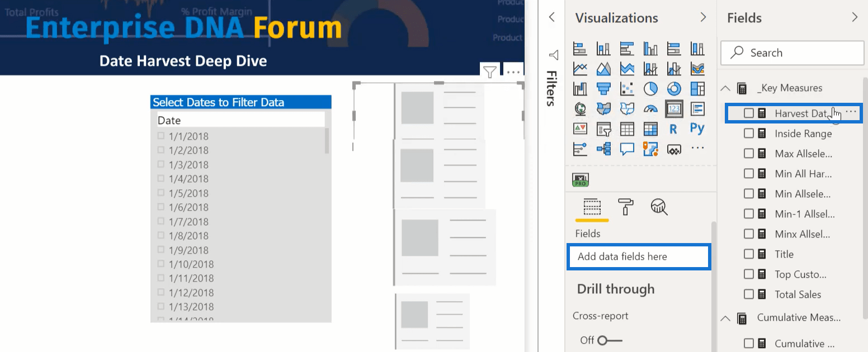Open More options ellipsis on selected visual
The height and width of the screenshot is (352, 868).
pyautogui.click(x=513, y=72)
